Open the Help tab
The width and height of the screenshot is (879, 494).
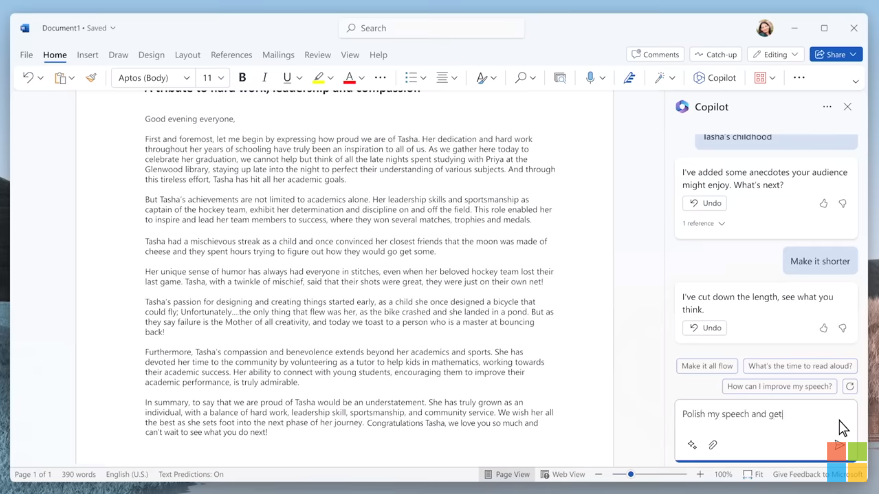coord(378,55)
